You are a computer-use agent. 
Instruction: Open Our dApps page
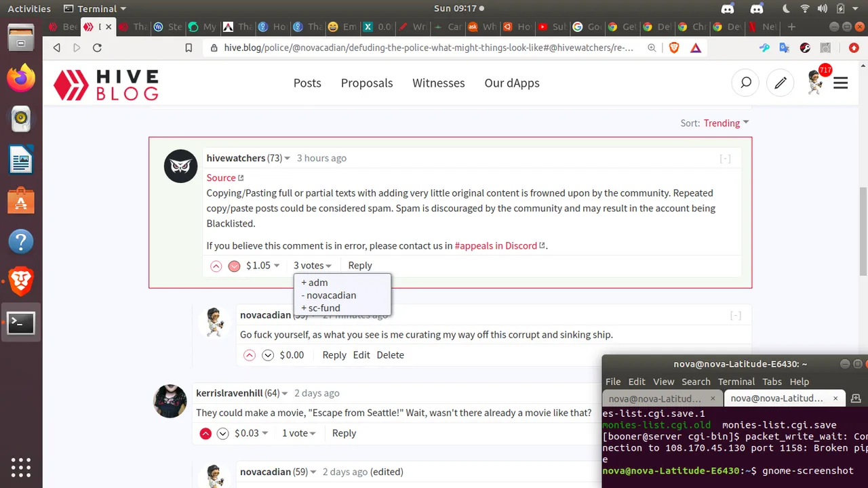pyautogui.click(x=512, y=83)
